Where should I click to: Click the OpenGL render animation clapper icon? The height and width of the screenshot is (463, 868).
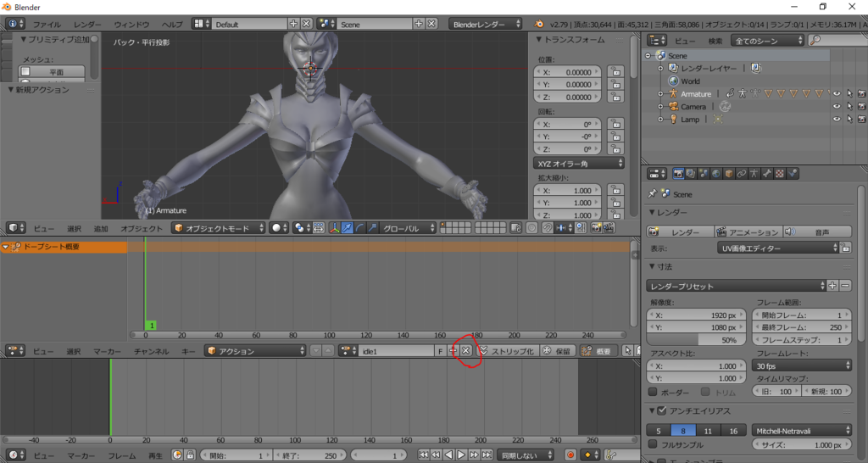(x=609, y=228)
